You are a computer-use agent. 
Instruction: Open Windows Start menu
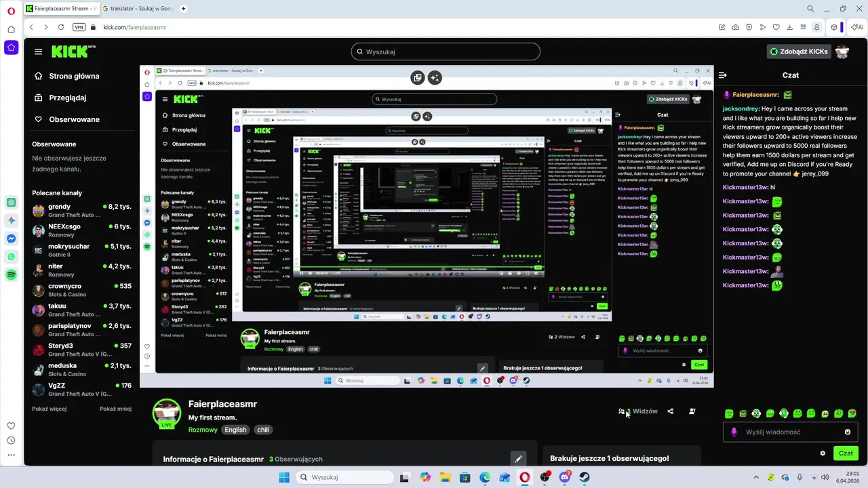(x=283, y=477)
